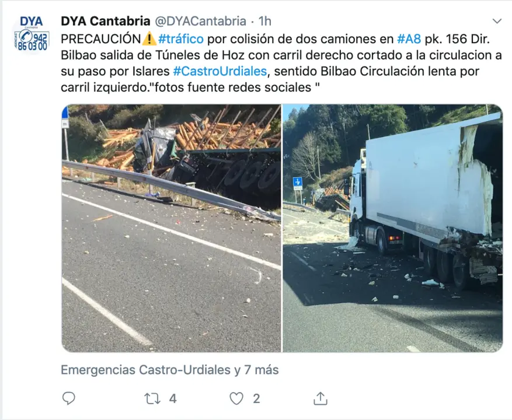Open 'Emergencias Castro-Urdiales y 7 más' tagged list
Image resolution: width=512 pixels, height=420 pixels.
click(170, 370)
